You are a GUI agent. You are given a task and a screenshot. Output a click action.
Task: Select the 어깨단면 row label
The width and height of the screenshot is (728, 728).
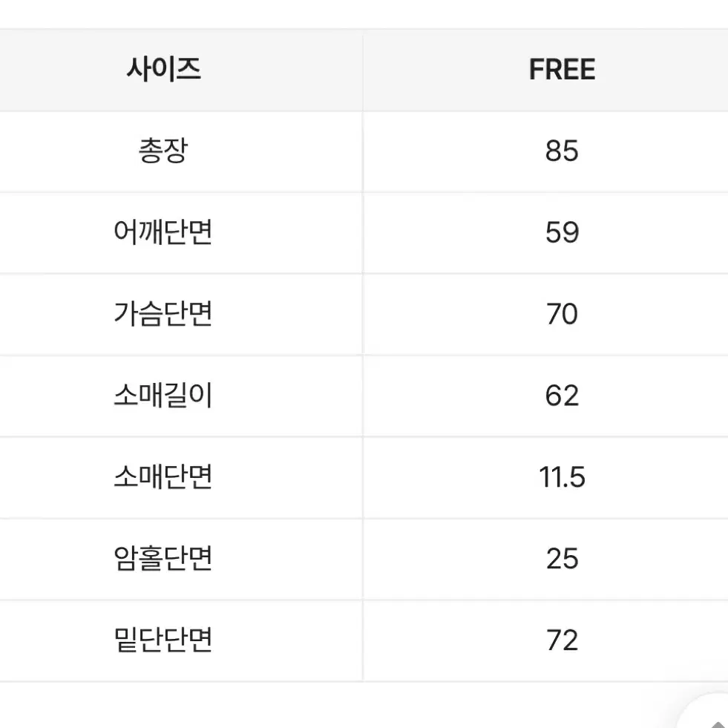[x=163, y=232]
